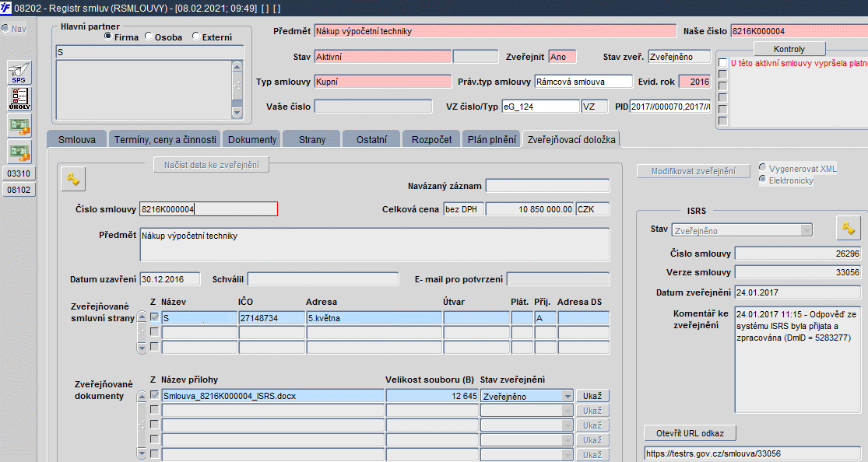Click the Vaše číslo empty field

coord(373,107)
